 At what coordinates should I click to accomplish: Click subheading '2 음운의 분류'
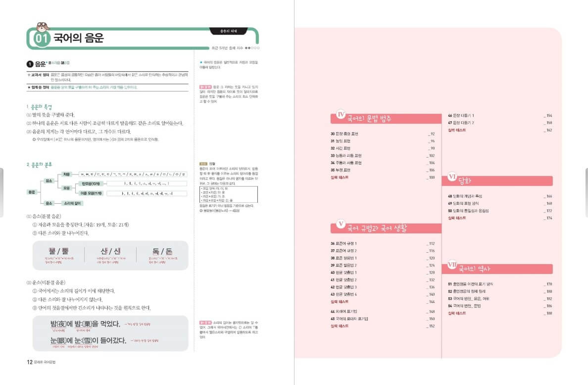click(x=40, y=165)
